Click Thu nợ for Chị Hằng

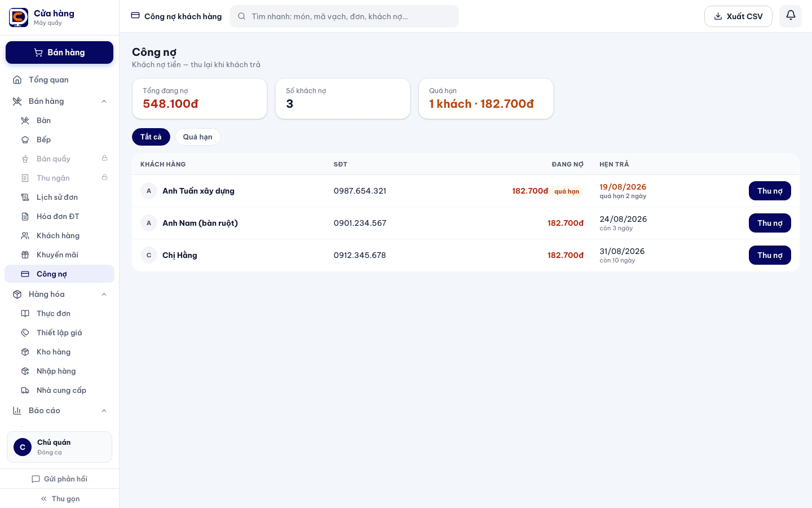[770, 255]
